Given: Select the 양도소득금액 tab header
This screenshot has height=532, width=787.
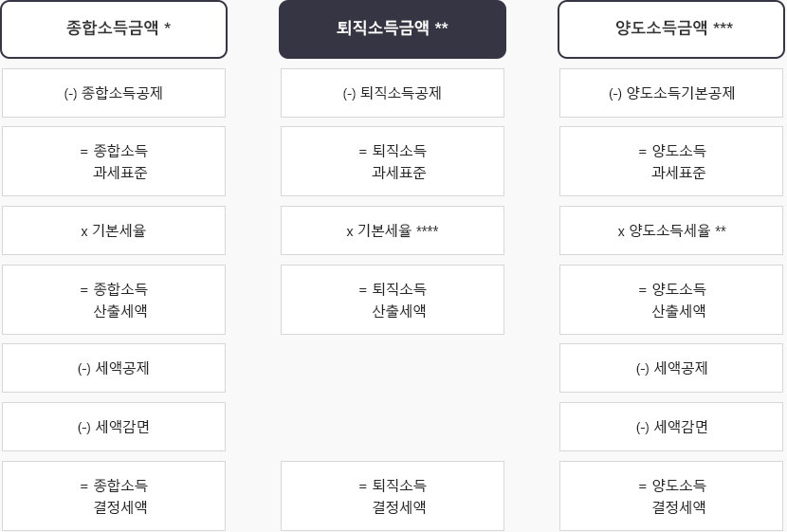Looking at the screenshot, I should 671,29.
